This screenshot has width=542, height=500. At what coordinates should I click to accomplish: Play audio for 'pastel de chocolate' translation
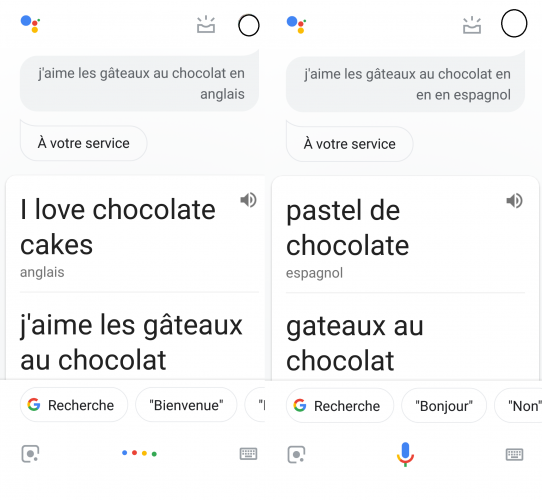click(514, 201)
